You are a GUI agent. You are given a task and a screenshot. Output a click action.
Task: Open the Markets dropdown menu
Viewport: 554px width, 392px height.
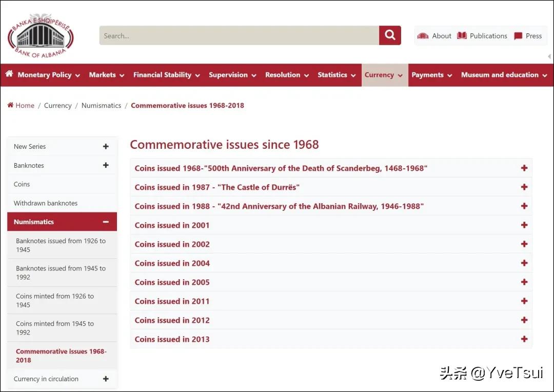tap(106, 75)
